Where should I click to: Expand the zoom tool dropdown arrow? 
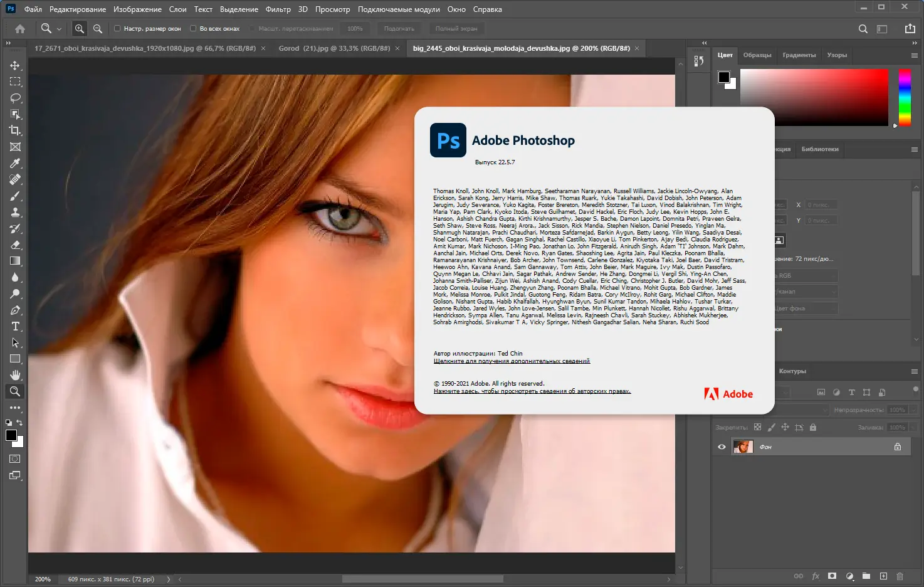tap(60, 28)
